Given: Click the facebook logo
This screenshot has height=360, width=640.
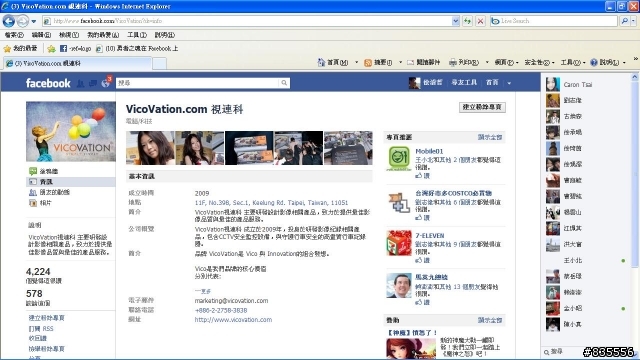Looking at the screenshot, I should (x=48, y=83).
